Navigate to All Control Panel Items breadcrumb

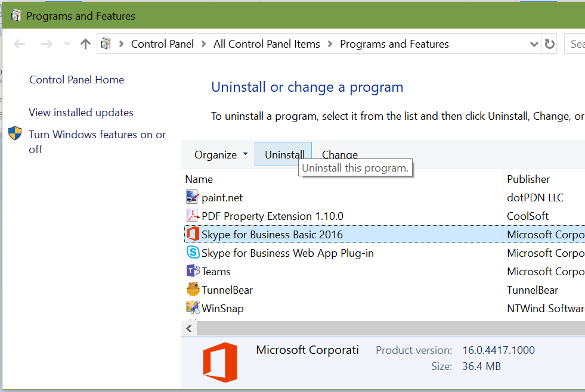(x=267, y=44)
